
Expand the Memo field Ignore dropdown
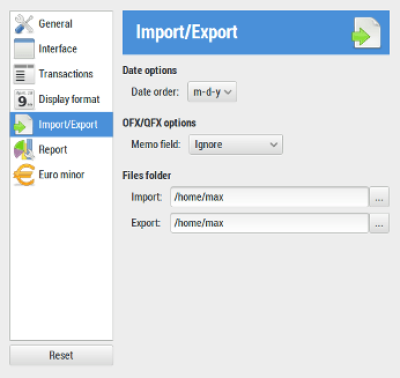pos(236,144)
